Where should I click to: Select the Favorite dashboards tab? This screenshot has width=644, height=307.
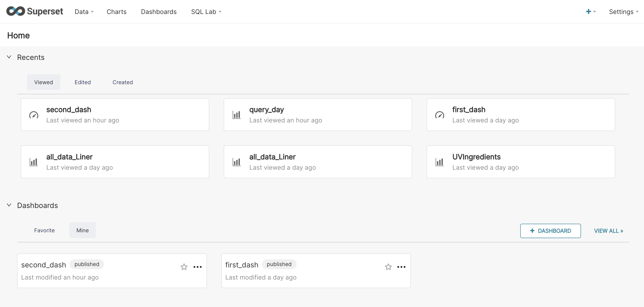point(44,230)
